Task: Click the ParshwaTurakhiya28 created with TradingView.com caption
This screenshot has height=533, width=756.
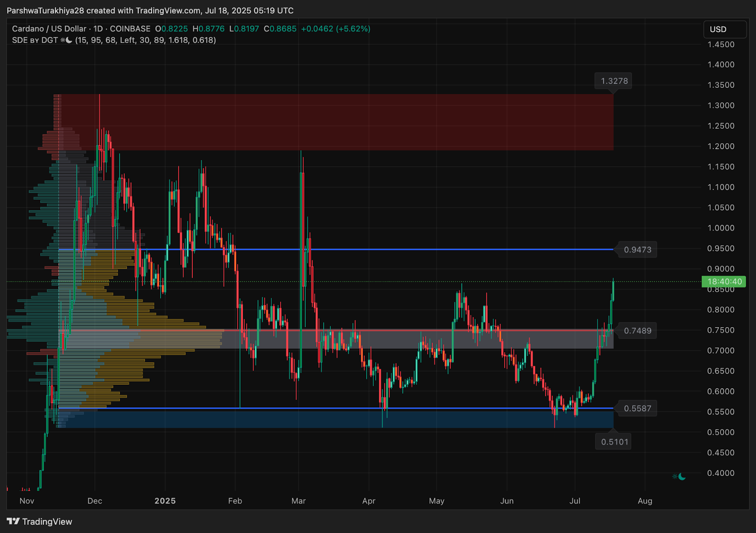Action: point(150,10)
